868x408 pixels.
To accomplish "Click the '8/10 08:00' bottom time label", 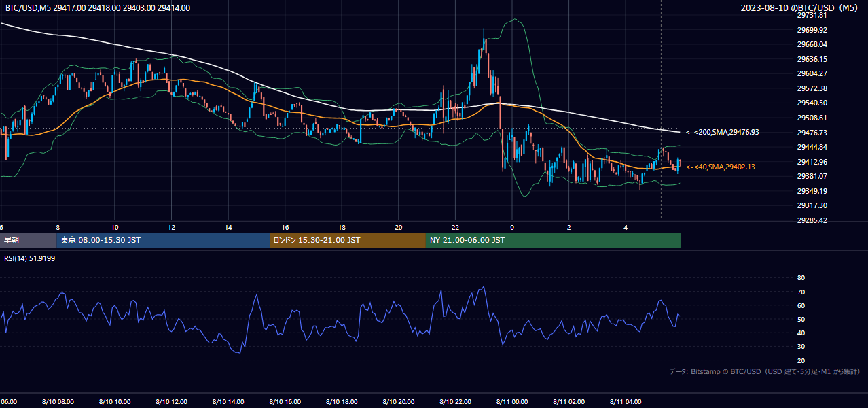I will tap(58, 402).
